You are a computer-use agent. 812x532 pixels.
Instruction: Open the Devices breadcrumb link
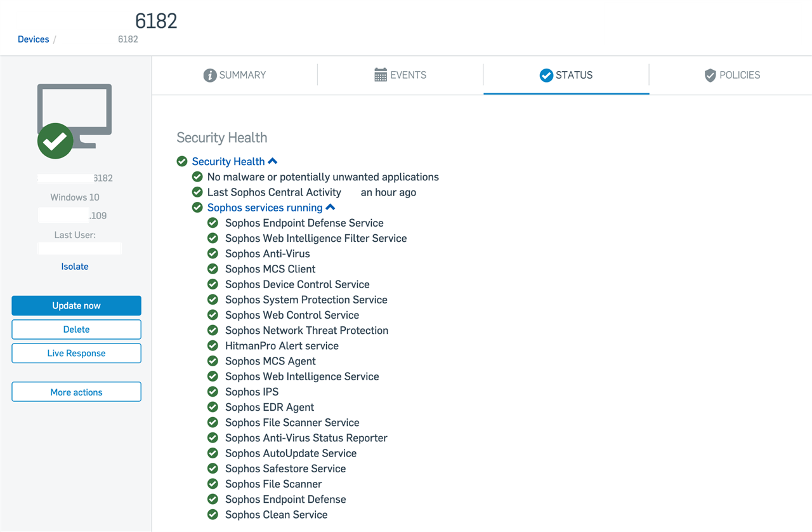pyautogui.click(x=34, y=39)
